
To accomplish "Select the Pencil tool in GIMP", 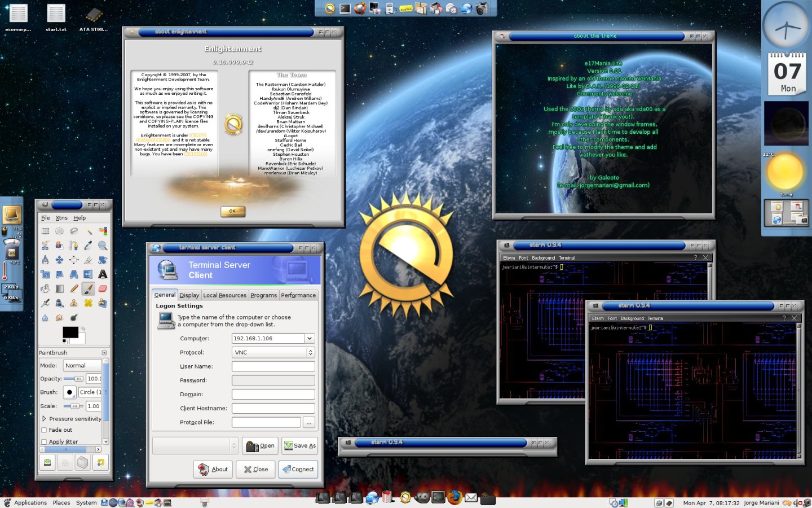I will (74, 288).
